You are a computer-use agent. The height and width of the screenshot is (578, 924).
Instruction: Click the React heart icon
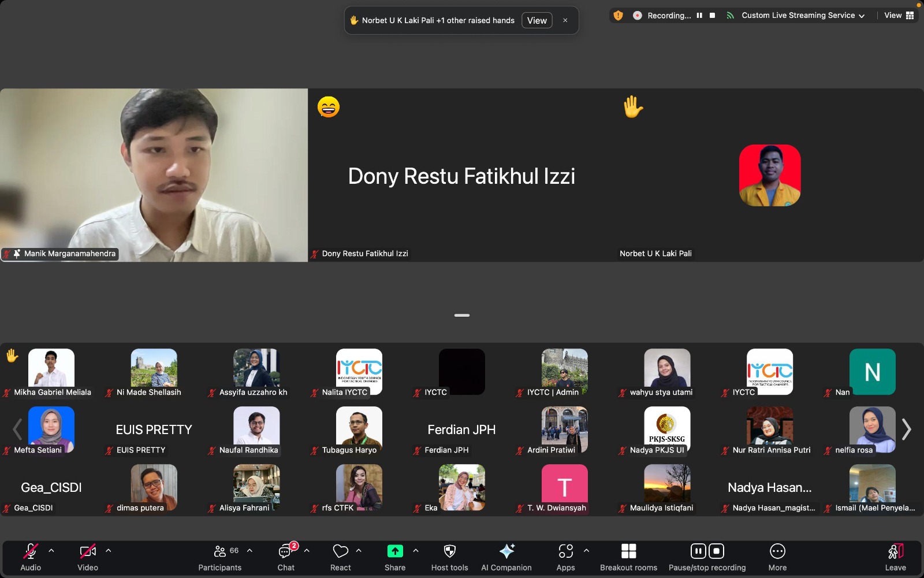pos(340,552)
